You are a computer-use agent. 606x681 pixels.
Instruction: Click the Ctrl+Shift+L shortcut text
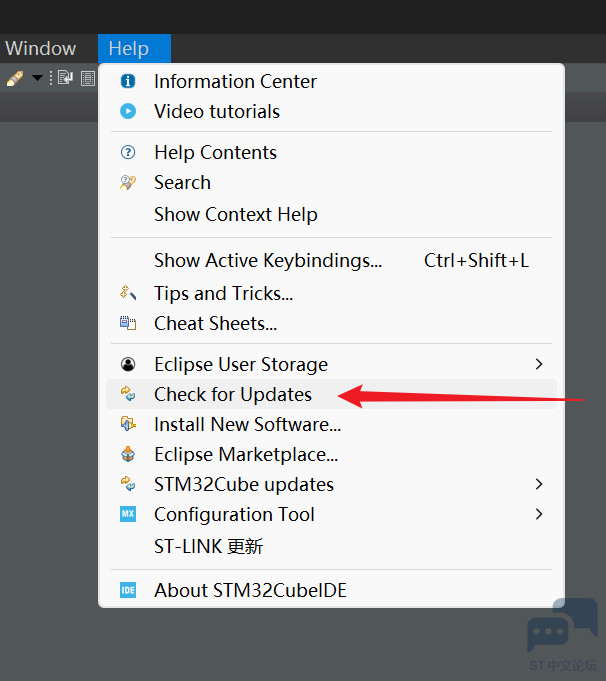(476, 261)
